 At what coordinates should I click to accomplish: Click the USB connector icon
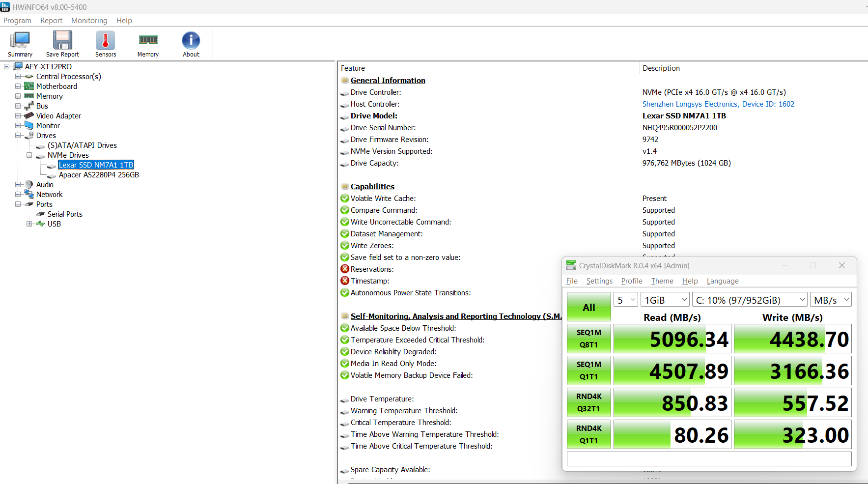40,224
